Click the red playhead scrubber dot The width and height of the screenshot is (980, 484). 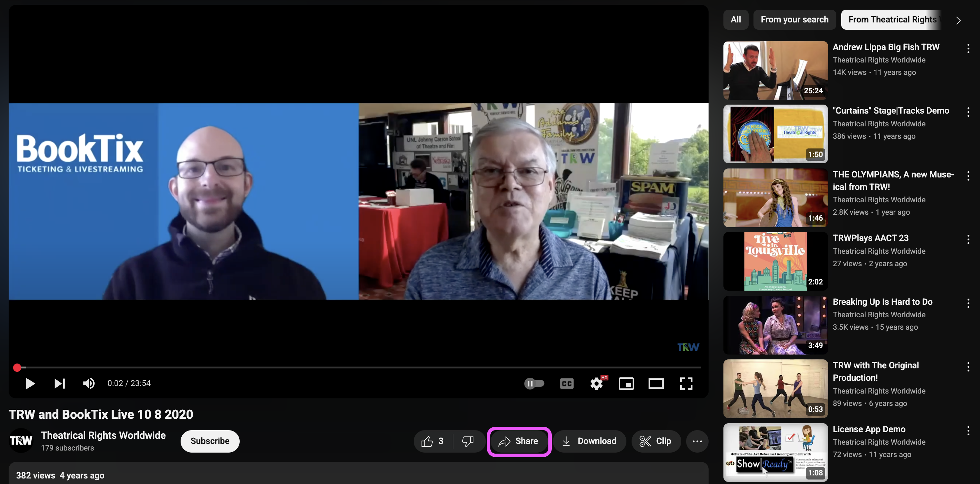[17, 367]
